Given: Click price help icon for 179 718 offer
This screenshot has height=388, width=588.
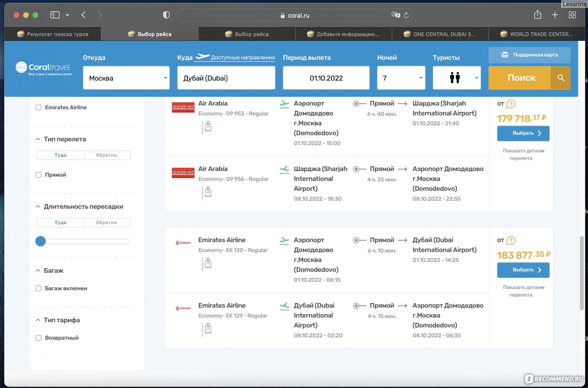Looking at the screenshot, I should click(511, 104).
